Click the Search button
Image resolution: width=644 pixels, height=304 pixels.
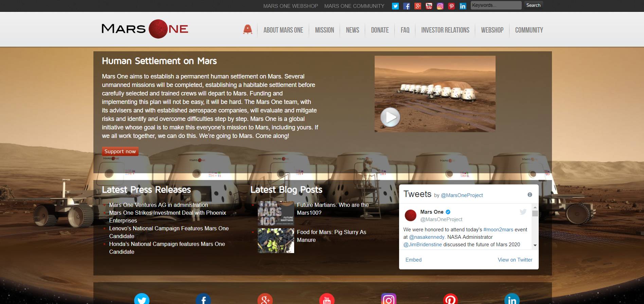(533, 5)
